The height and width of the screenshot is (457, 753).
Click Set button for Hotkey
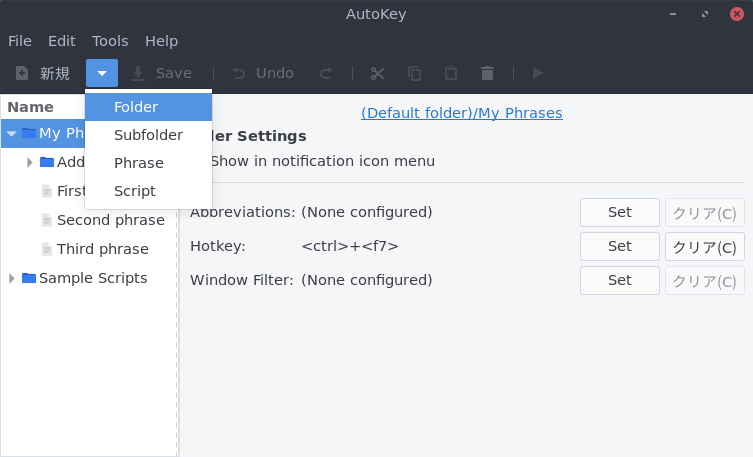(x=619, y=246)
